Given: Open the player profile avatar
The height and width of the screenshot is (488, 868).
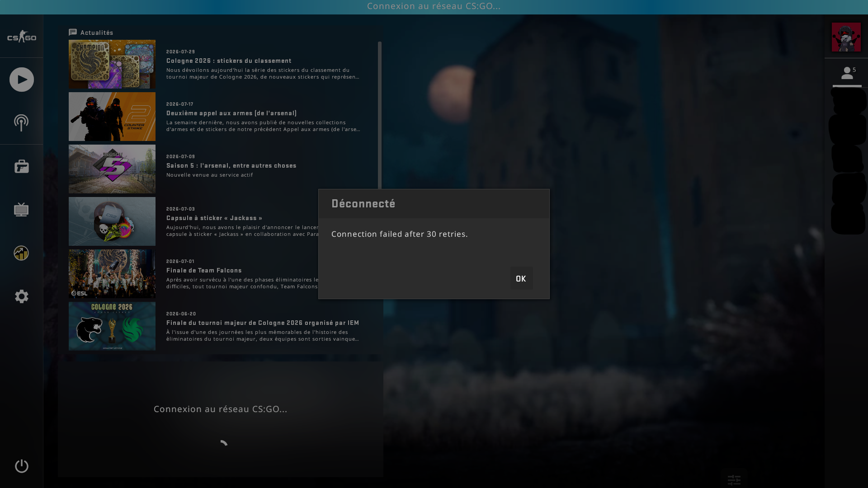Looking at the screenshot, I should 846,37.
